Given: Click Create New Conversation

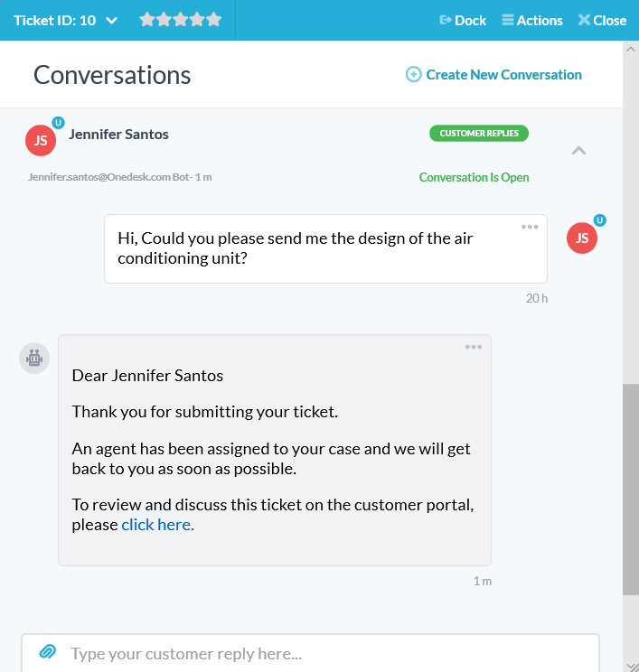Looking at the screenshot, I should [503, 75].
